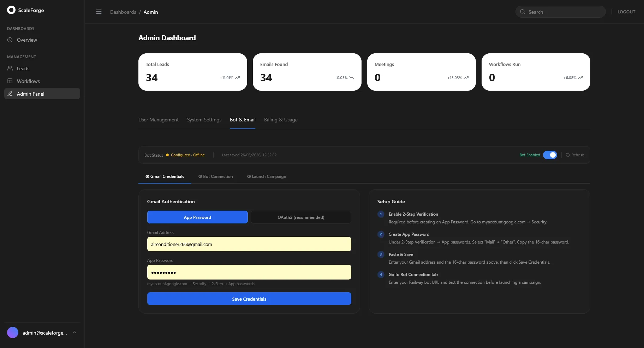Open the Launch Campaign sub-tab
Viewport: 644px width, 348px height.
267,176
